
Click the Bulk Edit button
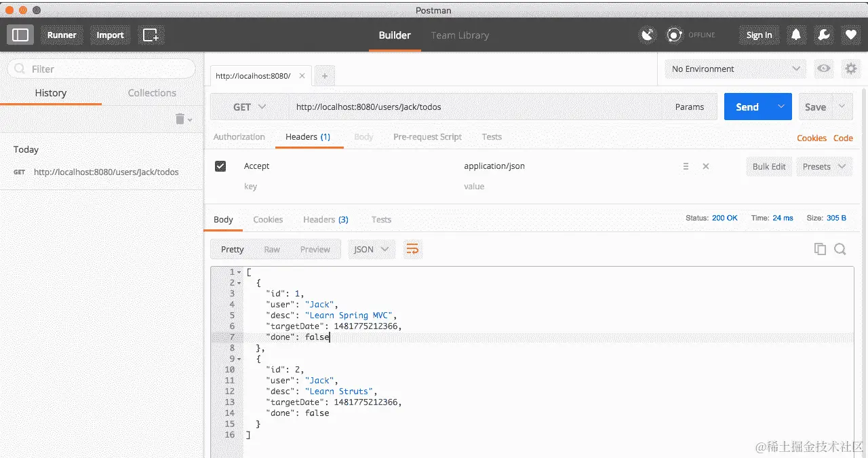click(769, 166)
